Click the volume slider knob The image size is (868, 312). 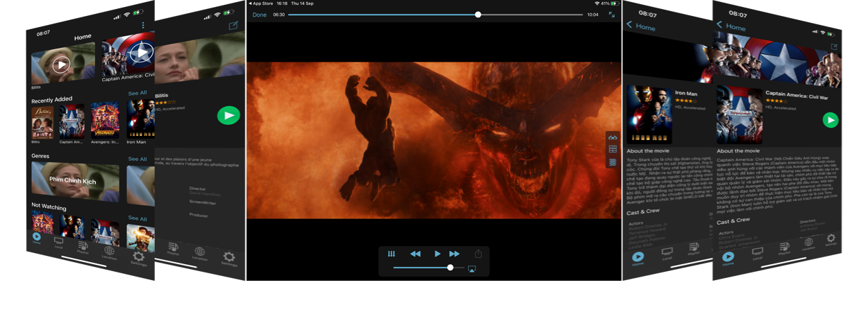tap(451, 268)
